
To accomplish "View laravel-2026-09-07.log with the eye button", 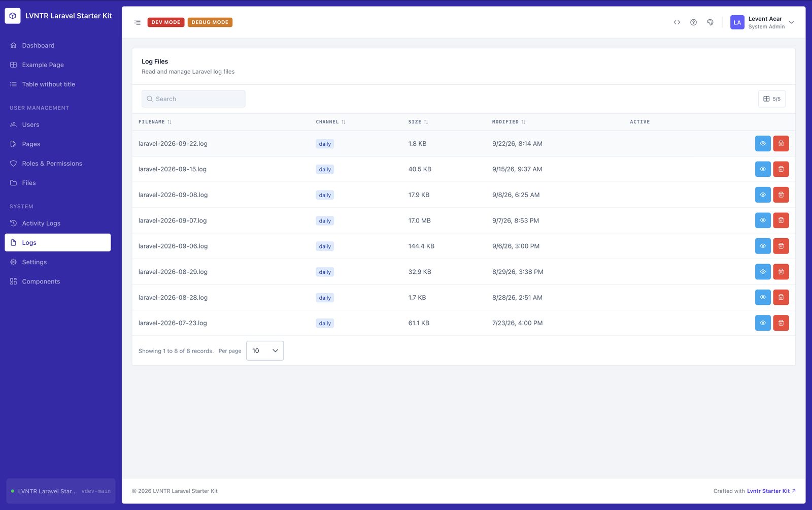I will (x=763, y=220).
